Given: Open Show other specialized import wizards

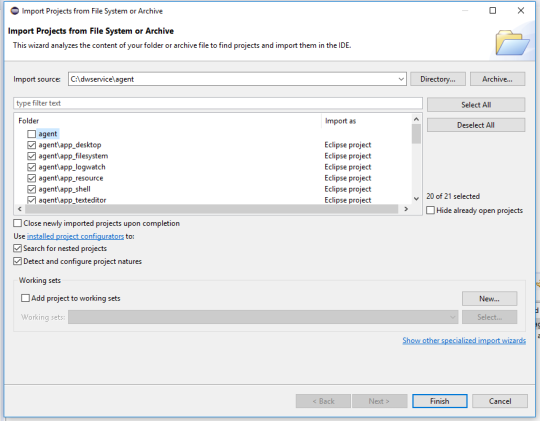Looking at the screenshot, I should coord(464,340).
